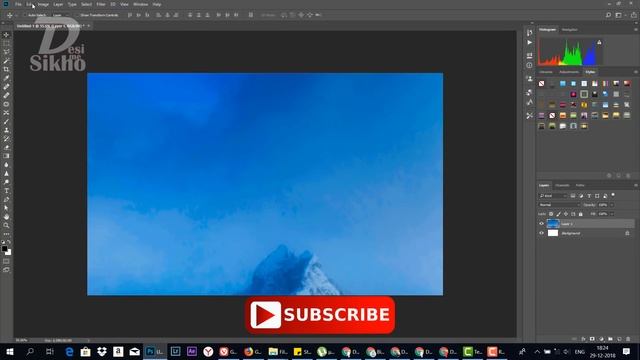Click the red Subscribe button

320,315
